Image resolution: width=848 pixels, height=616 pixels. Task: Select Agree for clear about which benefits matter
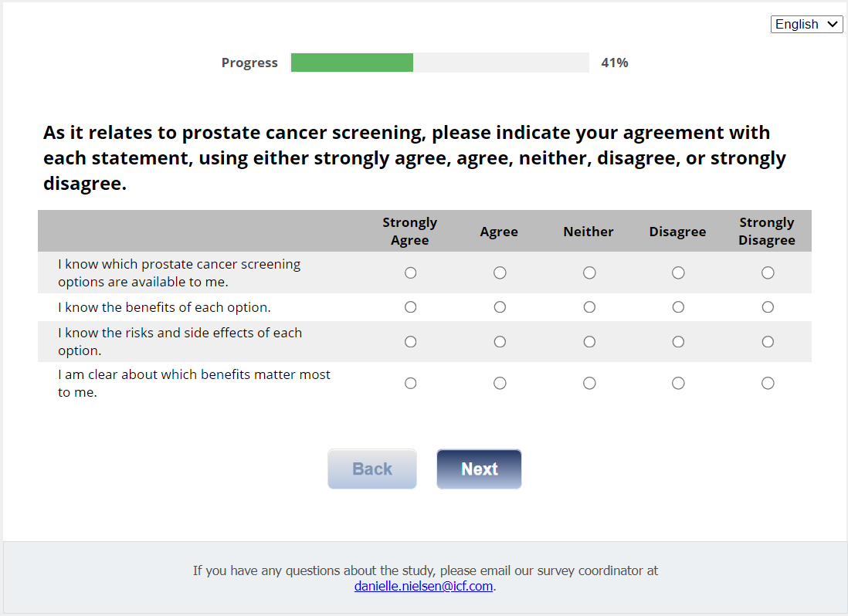pos(500,383)
